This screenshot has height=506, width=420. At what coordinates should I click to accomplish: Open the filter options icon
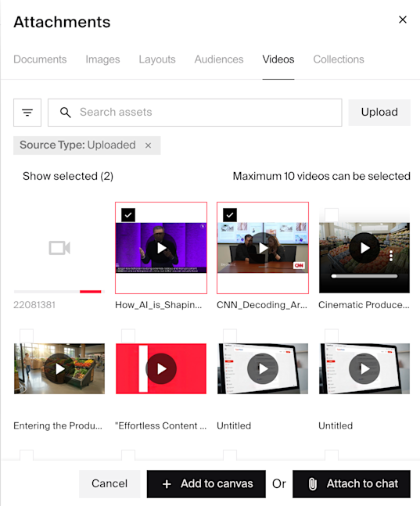[x=27, y=113]
